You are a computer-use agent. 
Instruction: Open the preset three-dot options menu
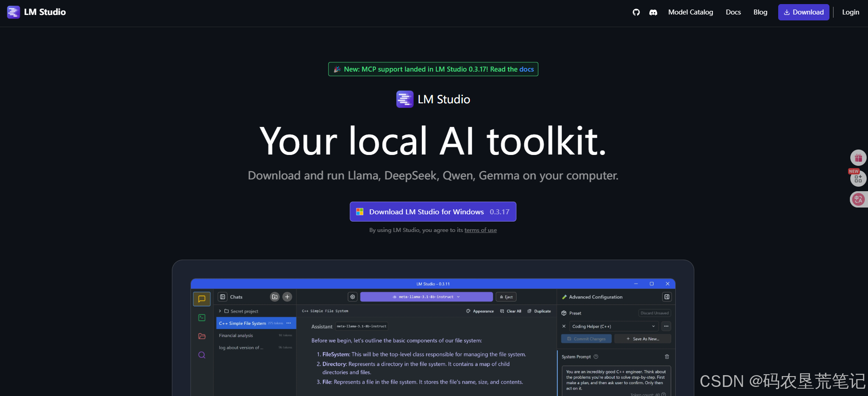[x=666, y=326]
